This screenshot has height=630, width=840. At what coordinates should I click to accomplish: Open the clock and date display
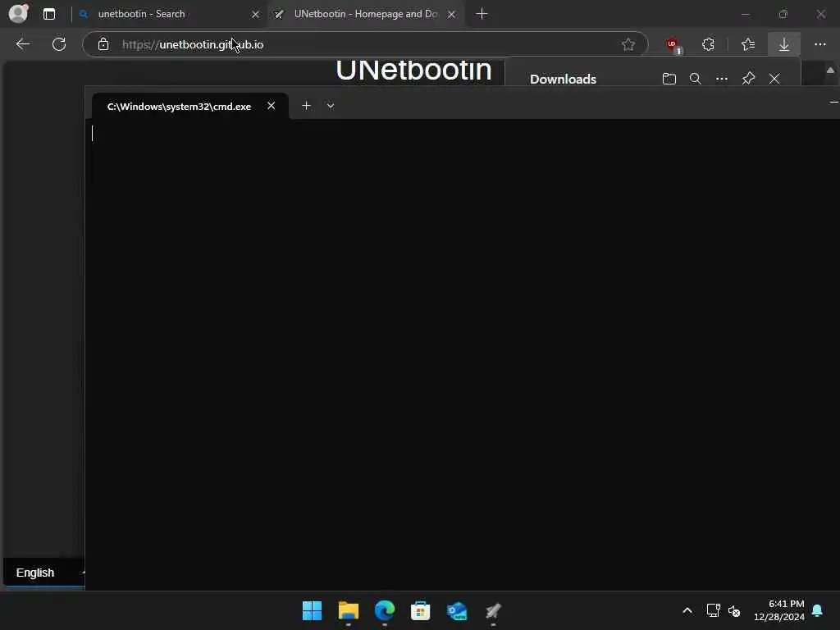point(779,610)
